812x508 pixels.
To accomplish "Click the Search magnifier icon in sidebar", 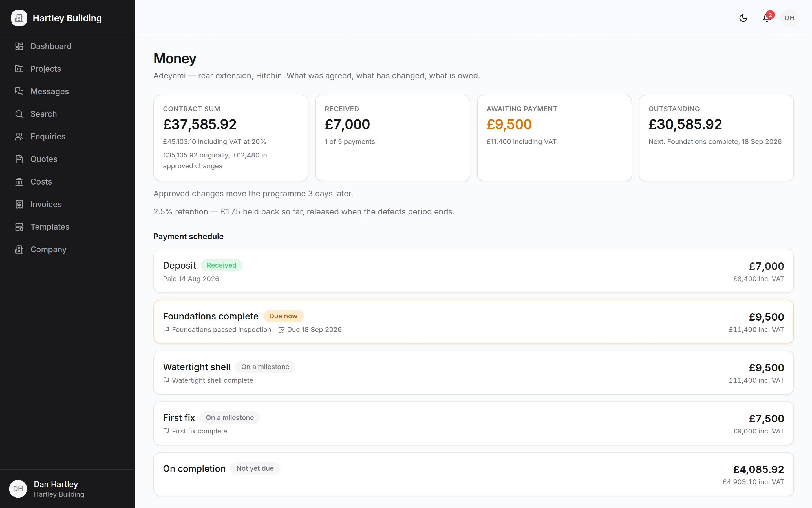I will click(19, 114).
